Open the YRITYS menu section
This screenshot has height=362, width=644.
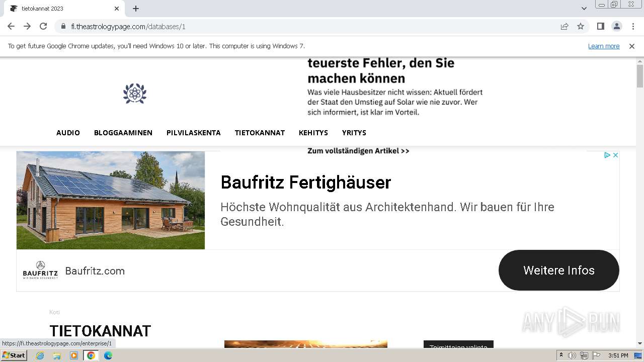pyautogui.click(x=354, y=133)
